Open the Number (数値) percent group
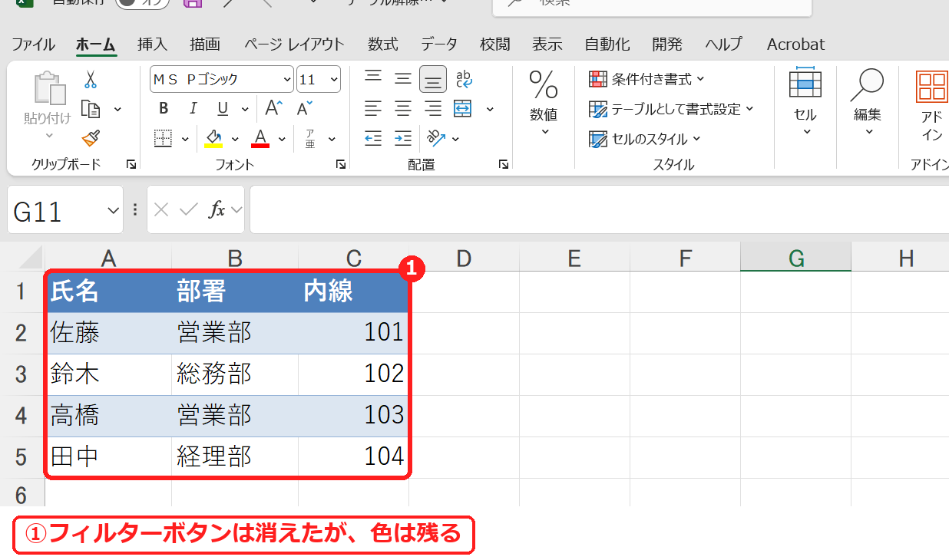Viewport: 949px width, 560px height. pyautogui.click(x=544, y=102)
